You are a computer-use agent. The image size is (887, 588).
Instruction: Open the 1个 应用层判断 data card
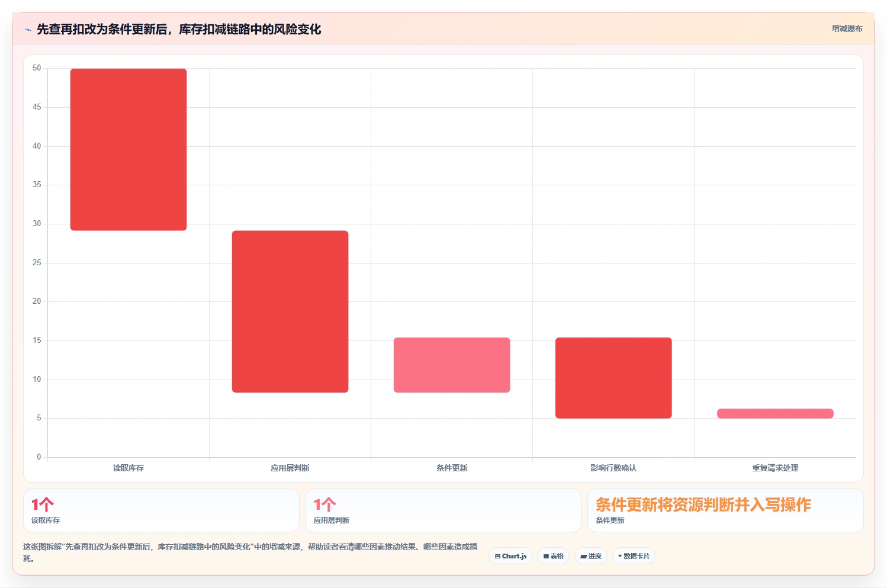pos(443,510)
